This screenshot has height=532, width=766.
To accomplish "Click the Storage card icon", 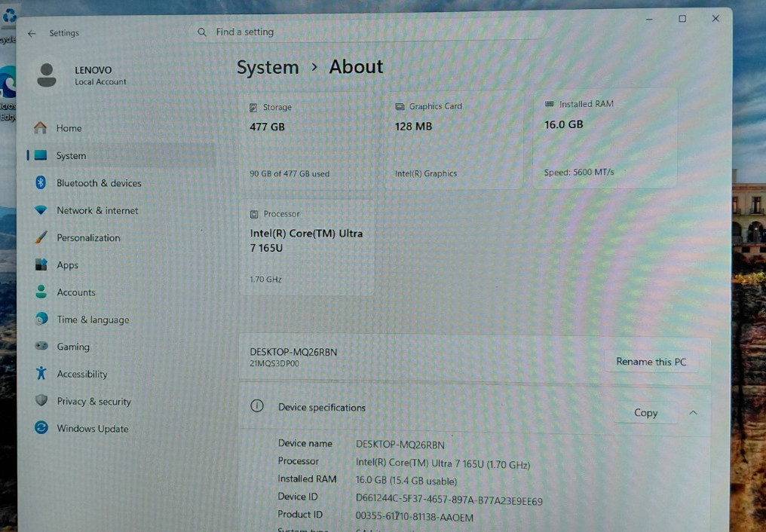I will [253, 107].
